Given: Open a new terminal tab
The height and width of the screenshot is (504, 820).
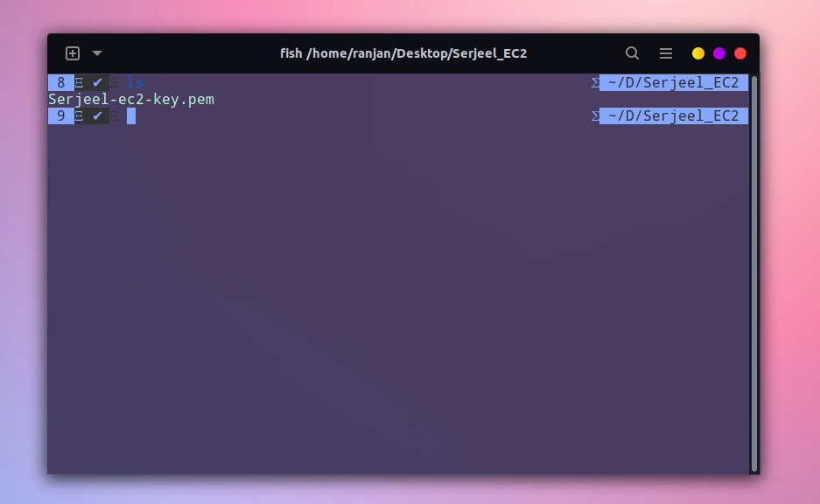Looking at the screenshot, I should [x=73, y=53].
